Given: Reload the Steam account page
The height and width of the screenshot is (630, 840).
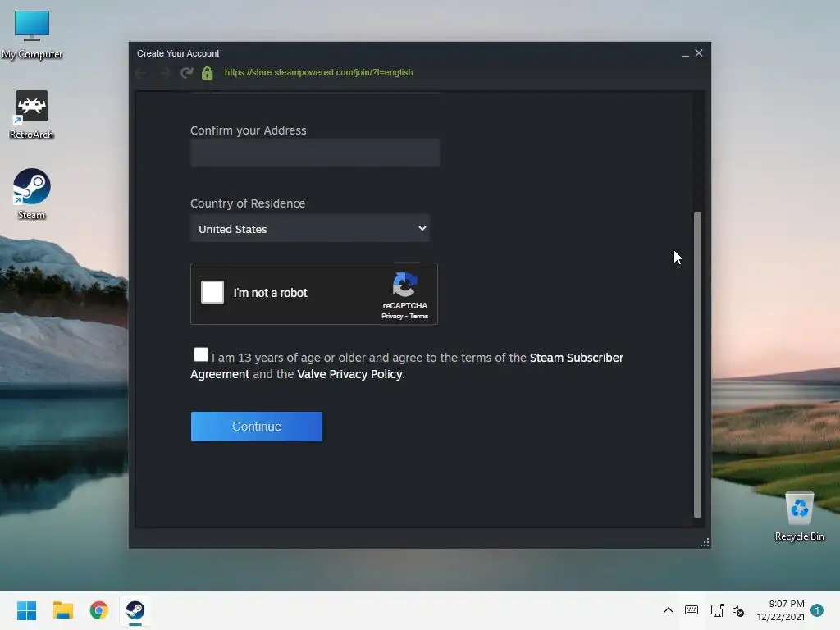Looking at the screenshot, I should (186, 73).
